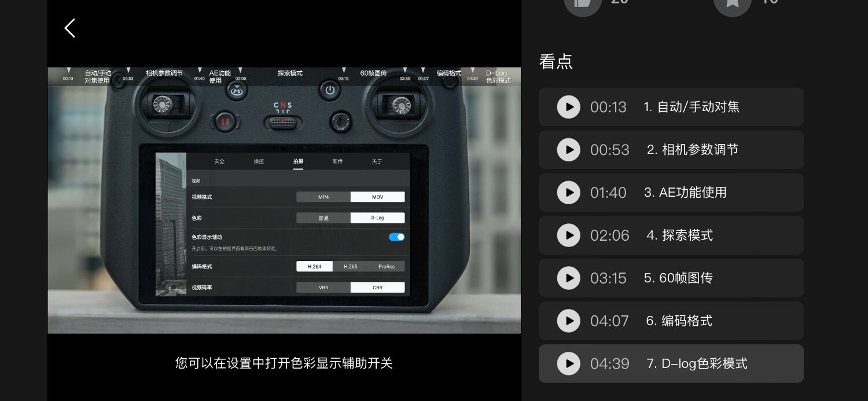Select VBR video bitrate option
Image resolution: width=868 pixels, height=401 pixels.
(x=323, y=288)
